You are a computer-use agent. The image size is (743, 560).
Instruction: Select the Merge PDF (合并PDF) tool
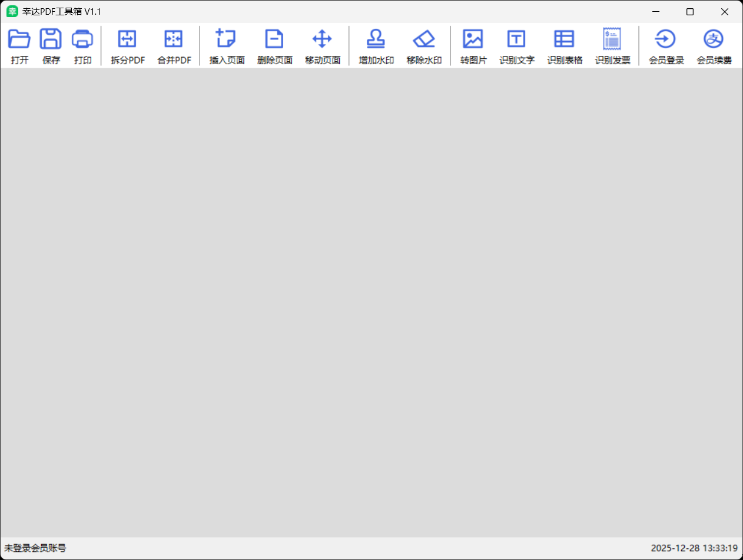[174, 39]
